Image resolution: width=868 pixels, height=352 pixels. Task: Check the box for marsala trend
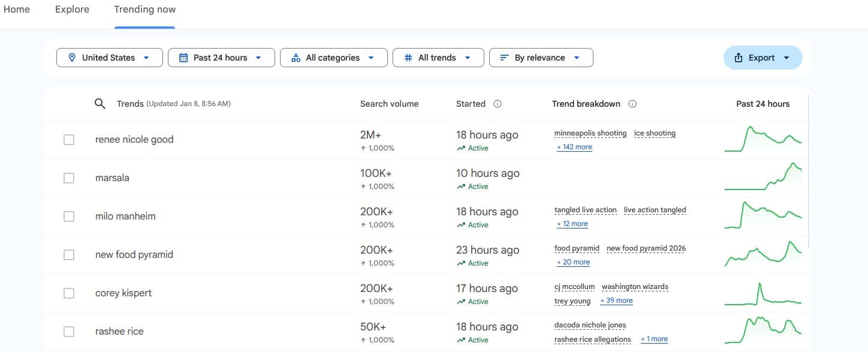[x=69, y=178]
